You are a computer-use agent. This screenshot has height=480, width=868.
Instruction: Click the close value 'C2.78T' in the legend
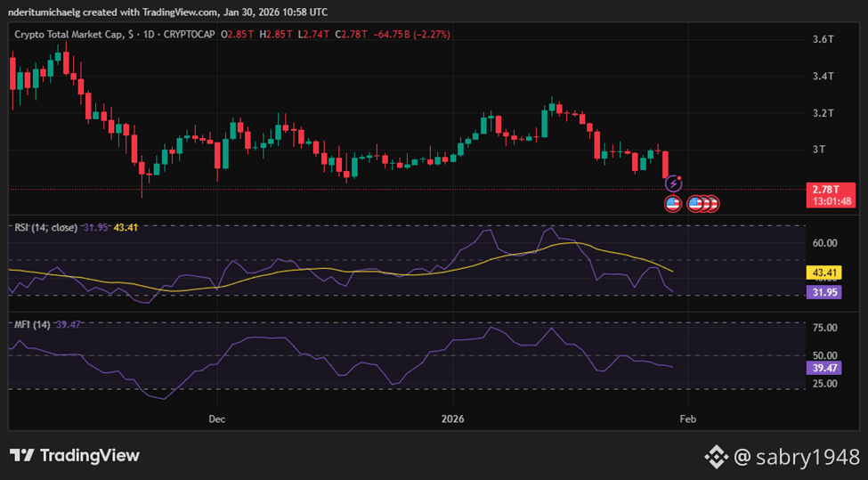click(x=351, y=35)
